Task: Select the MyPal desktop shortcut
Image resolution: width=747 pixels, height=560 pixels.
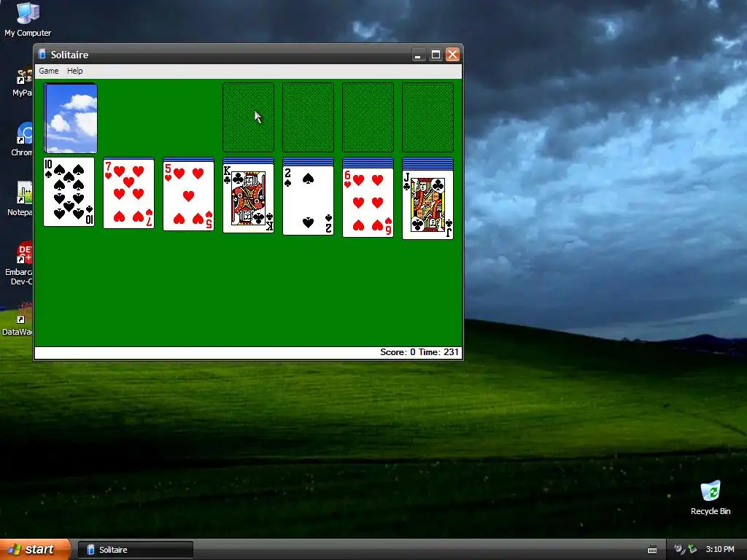Action: point(23,83)
